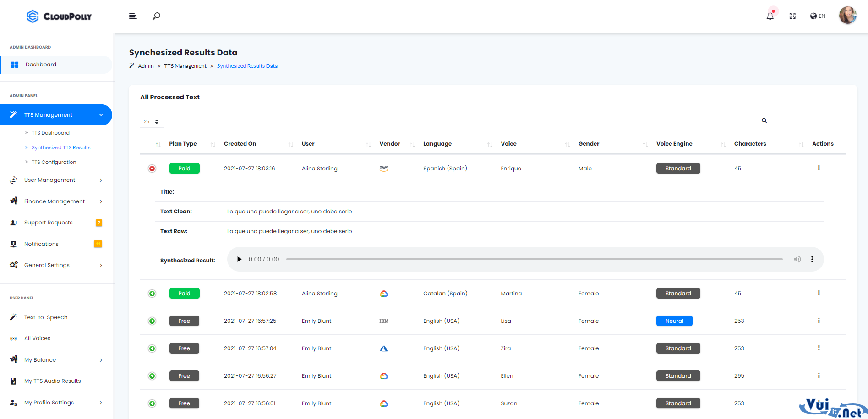Click the User Management icon in sidebar
The width and height of the screenshot is (868, 419).
pyautogui.click(x=14, y=180)
